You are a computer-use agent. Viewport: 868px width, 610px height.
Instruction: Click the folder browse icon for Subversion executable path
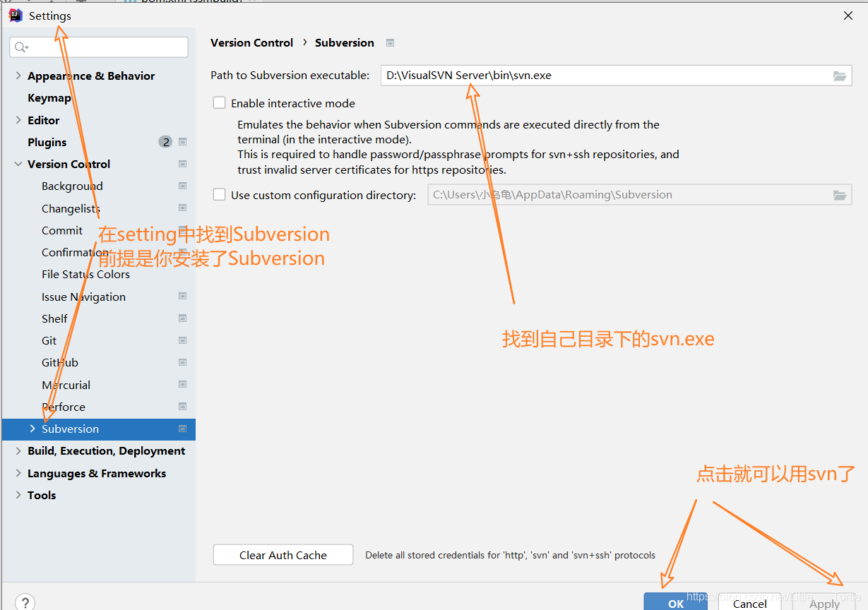840,76
